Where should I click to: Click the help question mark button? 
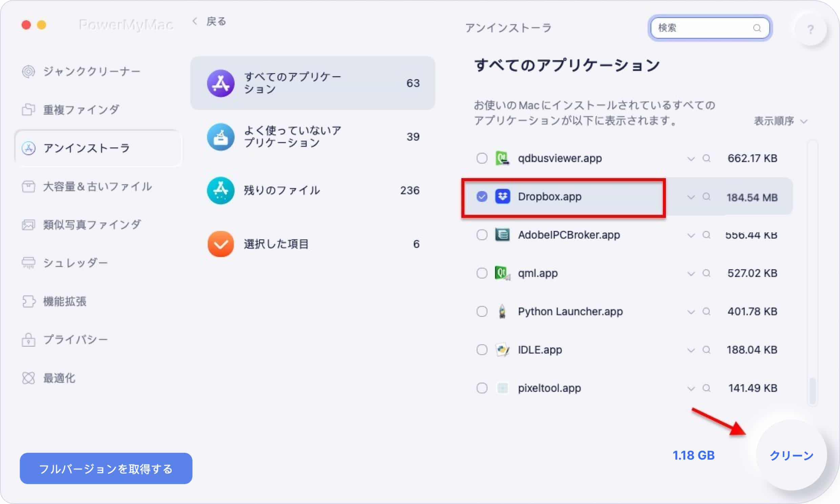click(x=811, y=29)
